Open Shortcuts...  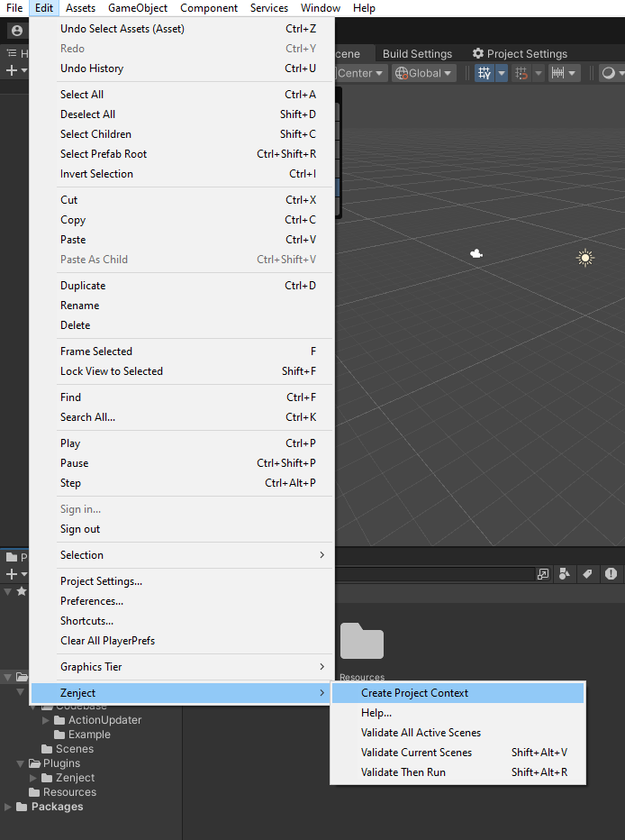pos(182,621)
